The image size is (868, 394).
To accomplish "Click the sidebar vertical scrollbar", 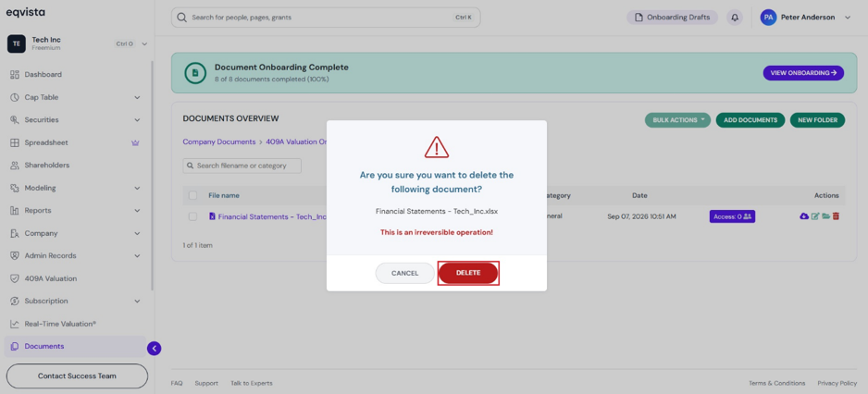I will 153,176.
